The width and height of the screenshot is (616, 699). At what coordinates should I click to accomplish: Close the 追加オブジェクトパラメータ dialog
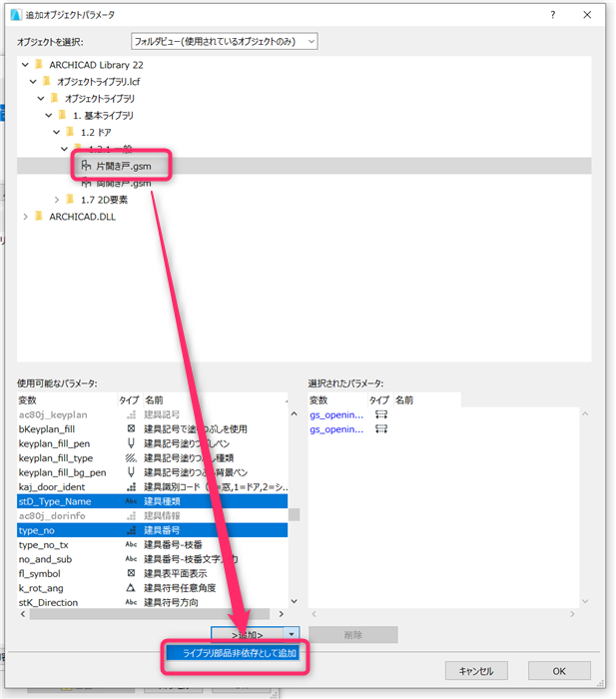pos(587,15)
